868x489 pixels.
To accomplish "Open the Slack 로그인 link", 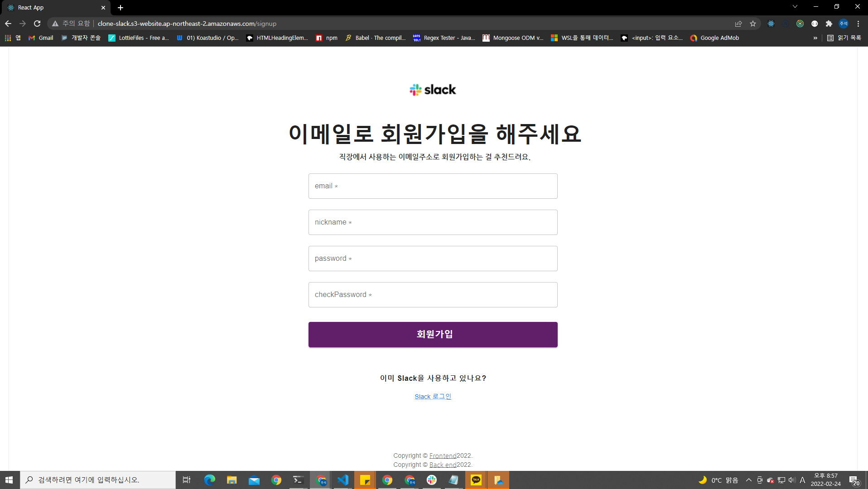I will (x=433, y=397).
